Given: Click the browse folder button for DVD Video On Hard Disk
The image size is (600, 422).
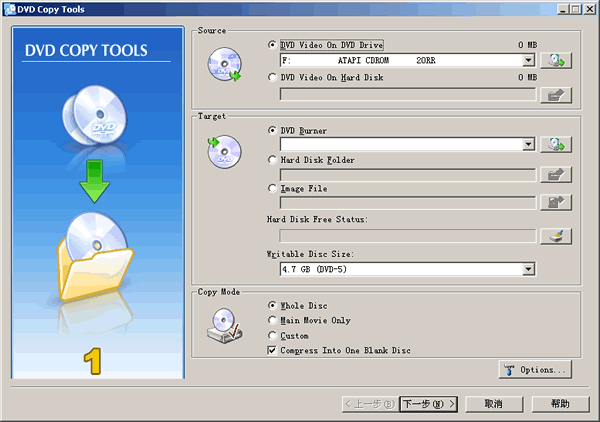Looking at the screenshot, I should pyautogui.click(x=556, y=95).
